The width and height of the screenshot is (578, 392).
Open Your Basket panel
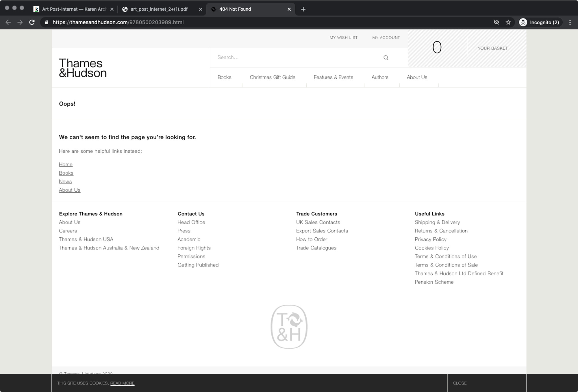pos(492,48)
